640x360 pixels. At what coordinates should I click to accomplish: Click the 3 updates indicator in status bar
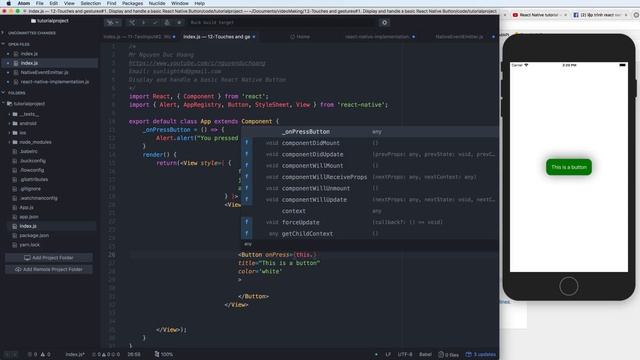(x=480, y=354)
